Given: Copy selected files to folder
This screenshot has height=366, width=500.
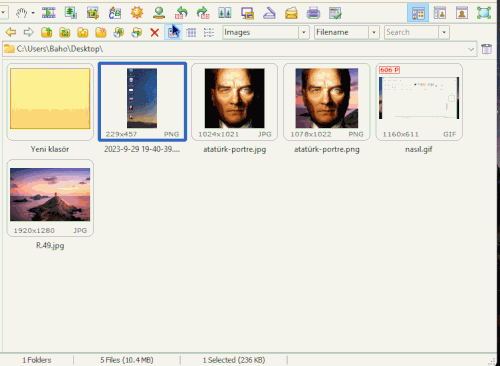Looking at the screenshot, I should click(119, 32).
